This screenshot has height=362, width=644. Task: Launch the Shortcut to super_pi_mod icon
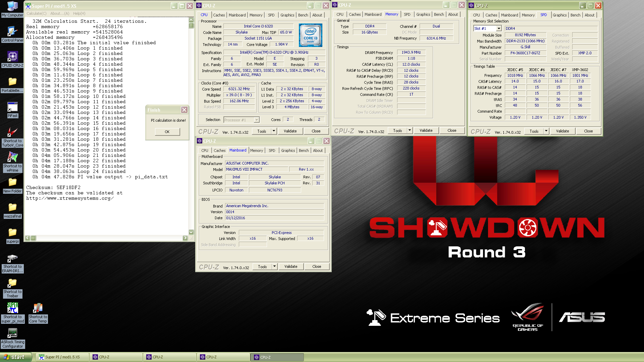(x=12, y=313)
